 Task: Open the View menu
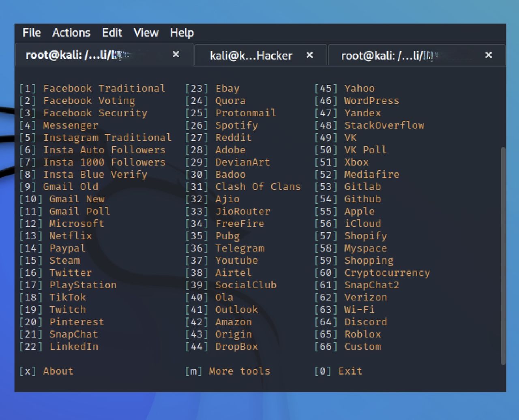pos(146,32)
